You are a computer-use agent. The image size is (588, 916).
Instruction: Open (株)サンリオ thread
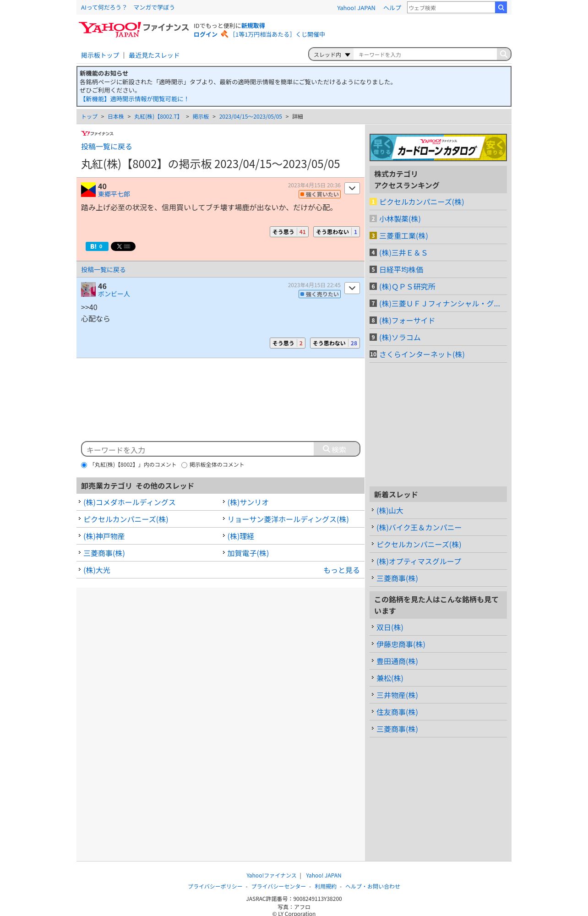248,502
